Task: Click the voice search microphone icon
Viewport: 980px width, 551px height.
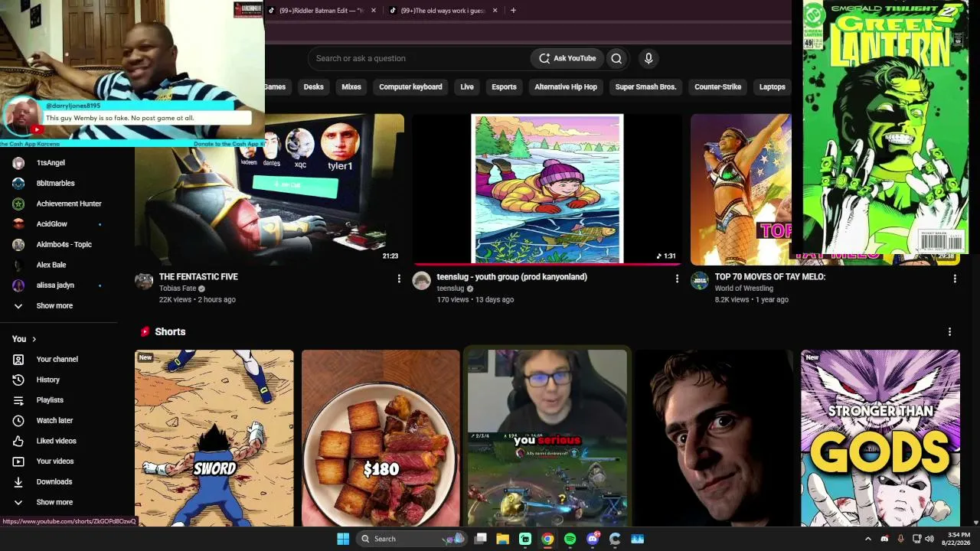Action: point(648,58)
